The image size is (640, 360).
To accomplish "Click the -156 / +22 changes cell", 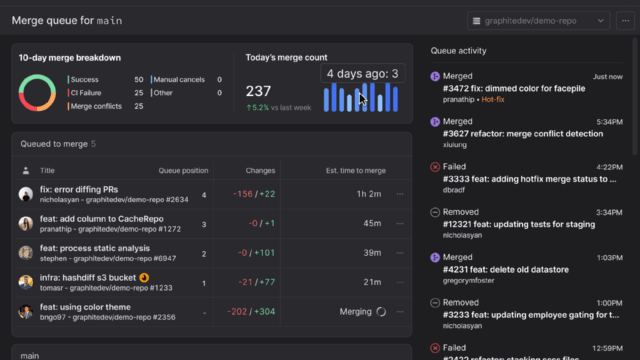I will (x=254, y=194).
